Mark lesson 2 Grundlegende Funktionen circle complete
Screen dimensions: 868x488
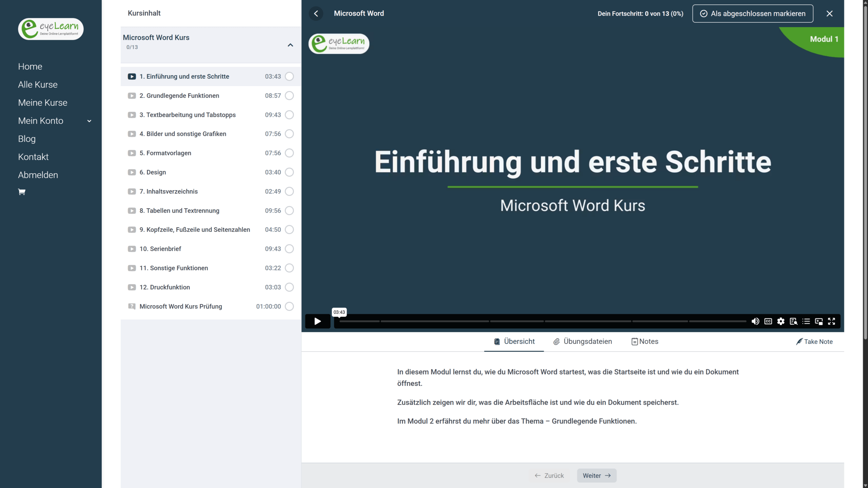289,96
